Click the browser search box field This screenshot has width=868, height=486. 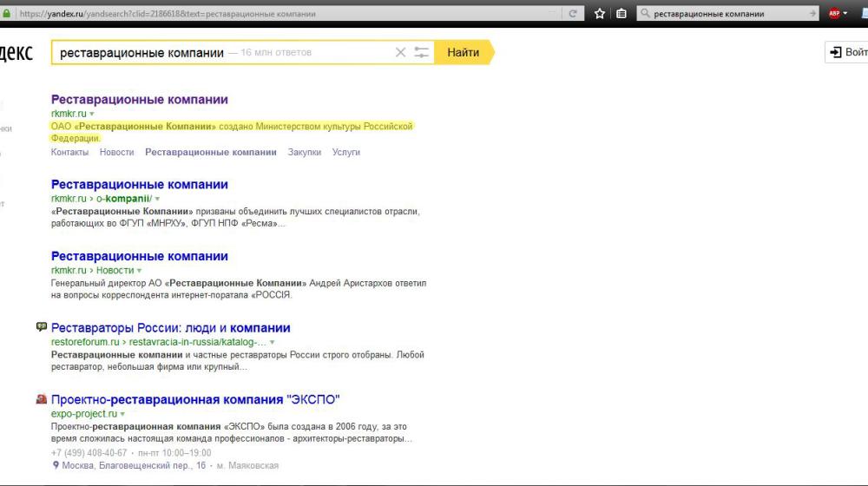coord(728,13)
